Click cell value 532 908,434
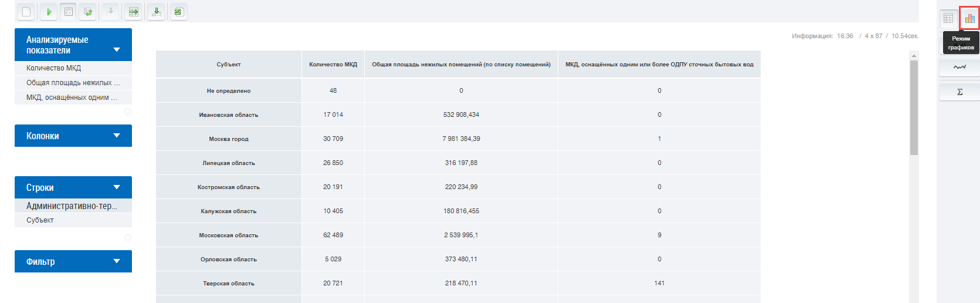 point(461,115)
